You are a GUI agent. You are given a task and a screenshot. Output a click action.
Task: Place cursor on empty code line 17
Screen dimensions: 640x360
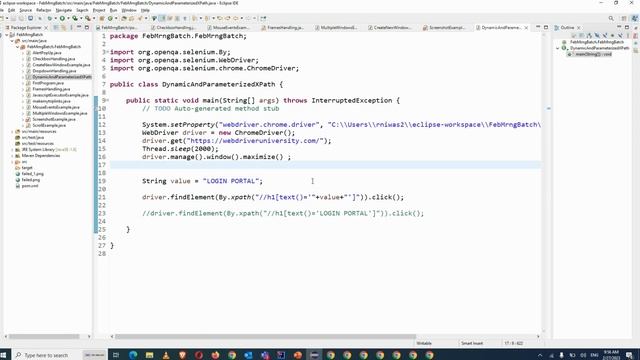325,165
